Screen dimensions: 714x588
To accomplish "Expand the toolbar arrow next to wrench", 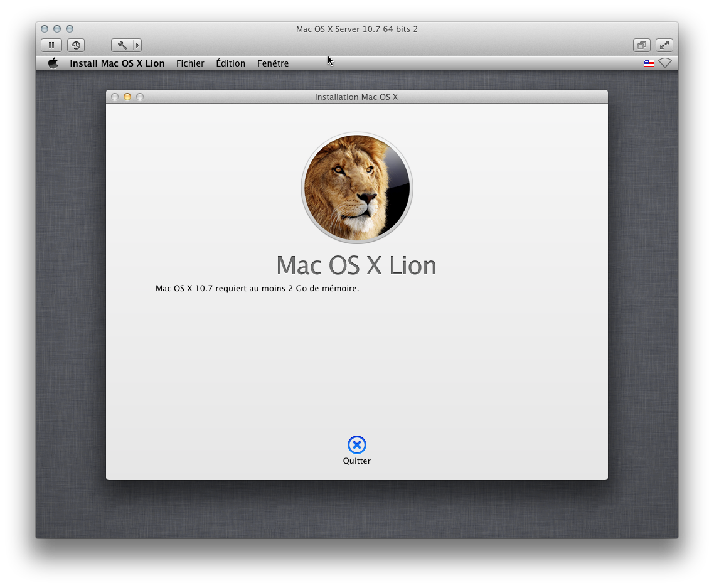I will point(137,45).
